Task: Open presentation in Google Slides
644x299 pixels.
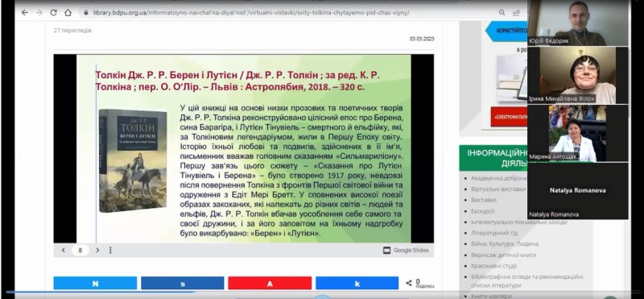Action: click(406, 250)
